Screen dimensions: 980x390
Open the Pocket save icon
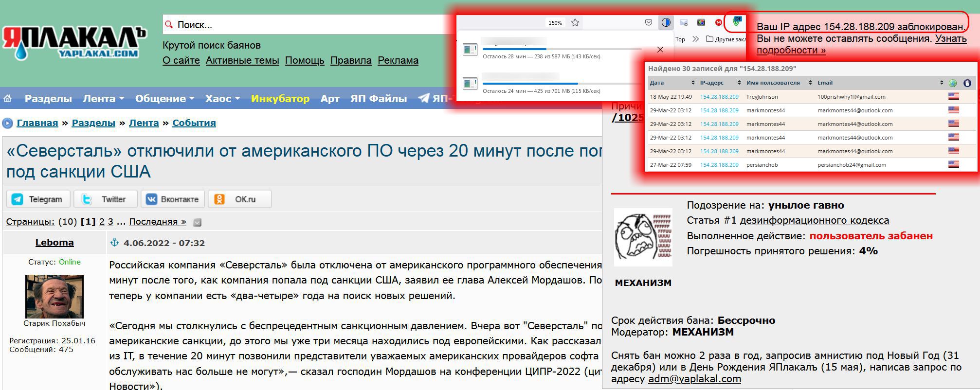[649, 22]
